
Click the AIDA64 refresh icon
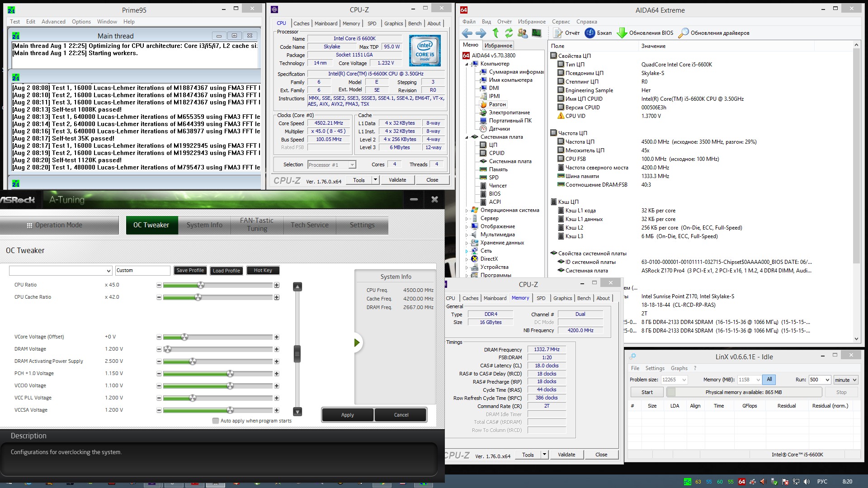click(509, 33)
